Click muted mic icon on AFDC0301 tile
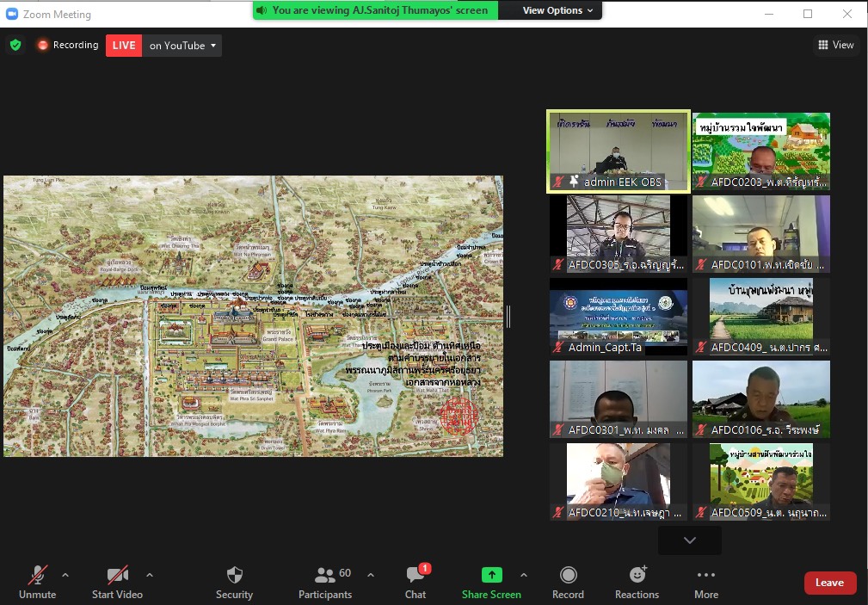 click(x=558, y=429)
